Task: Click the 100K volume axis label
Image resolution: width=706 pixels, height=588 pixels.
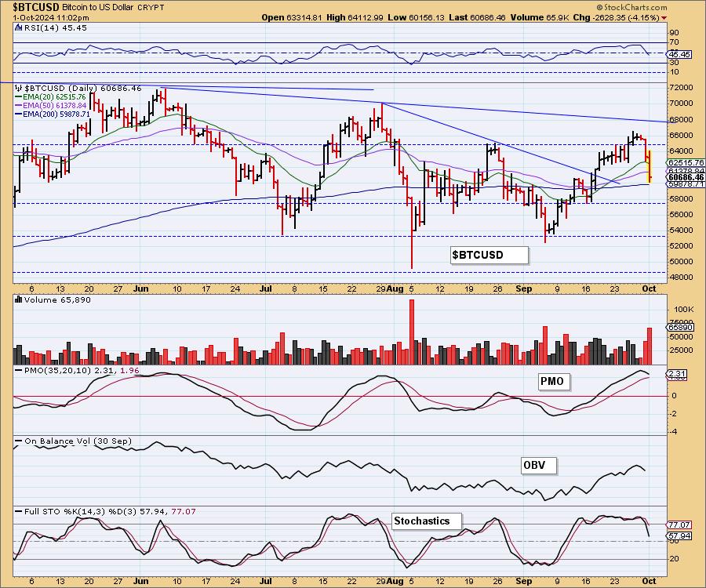Action: (x=684, y=310)
